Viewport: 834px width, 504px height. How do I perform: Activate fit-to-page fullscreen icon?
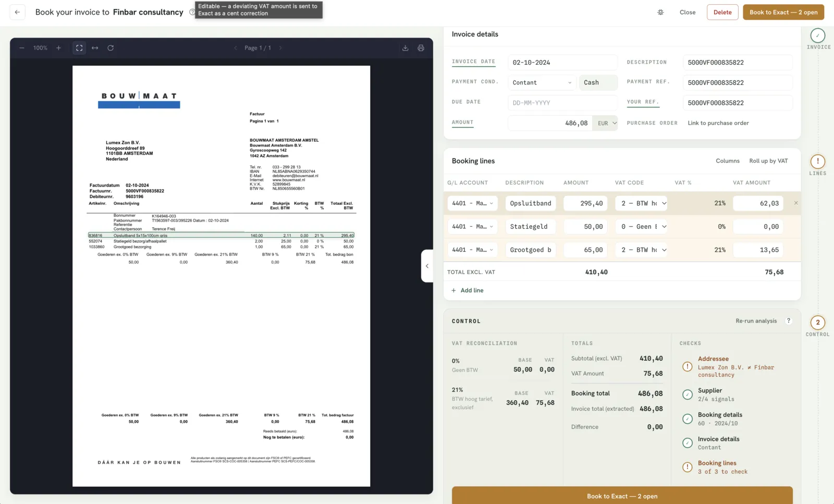pyautogui.click(x=79, y=48)
